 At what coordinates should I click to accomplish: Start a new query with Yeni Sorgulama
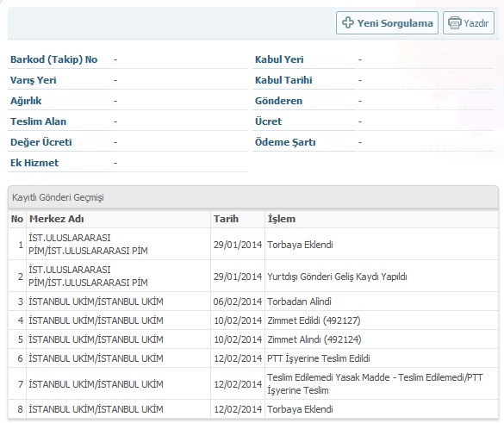point(387,22)
